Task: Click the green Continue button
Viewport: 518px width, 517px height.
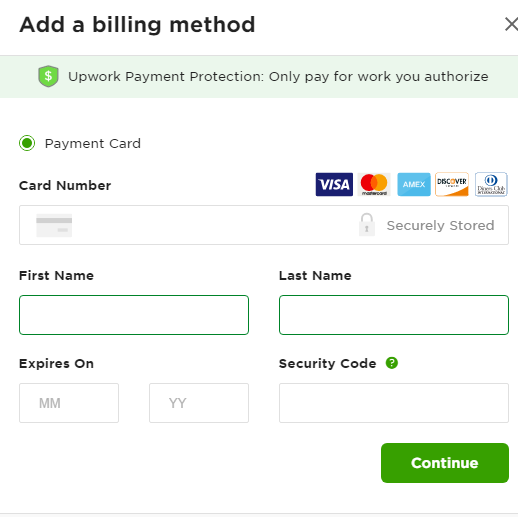Action: click(x=445, y=463)
